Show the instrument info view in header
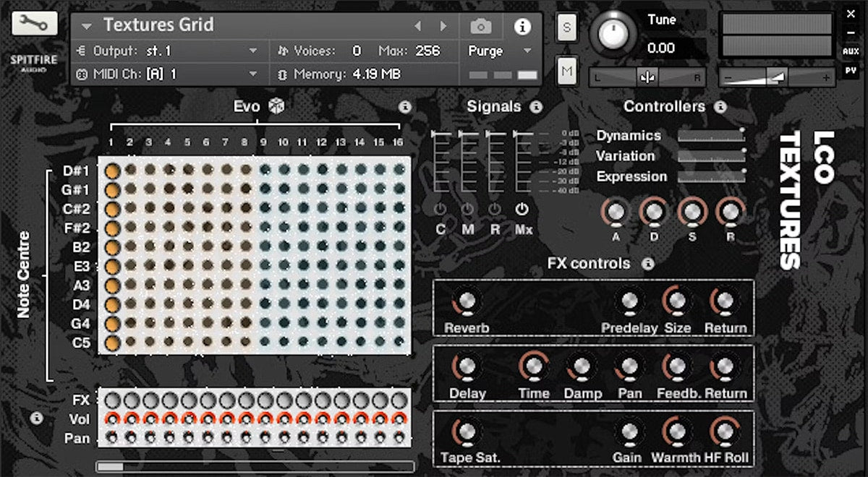Screen dimensions: 868x477 pyautogui.click(x=522, y=27)
